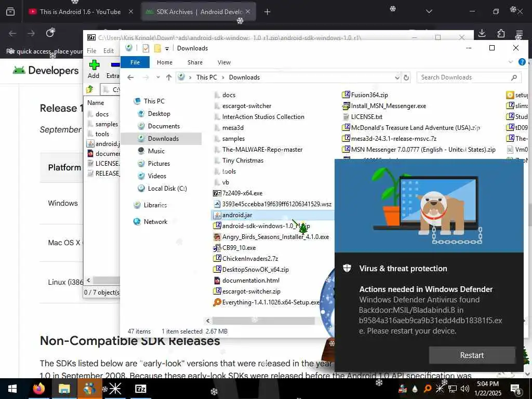Switch to the This is Android 1.6 YouTube tab
The image size is (532, 399).
coord(81,12)
